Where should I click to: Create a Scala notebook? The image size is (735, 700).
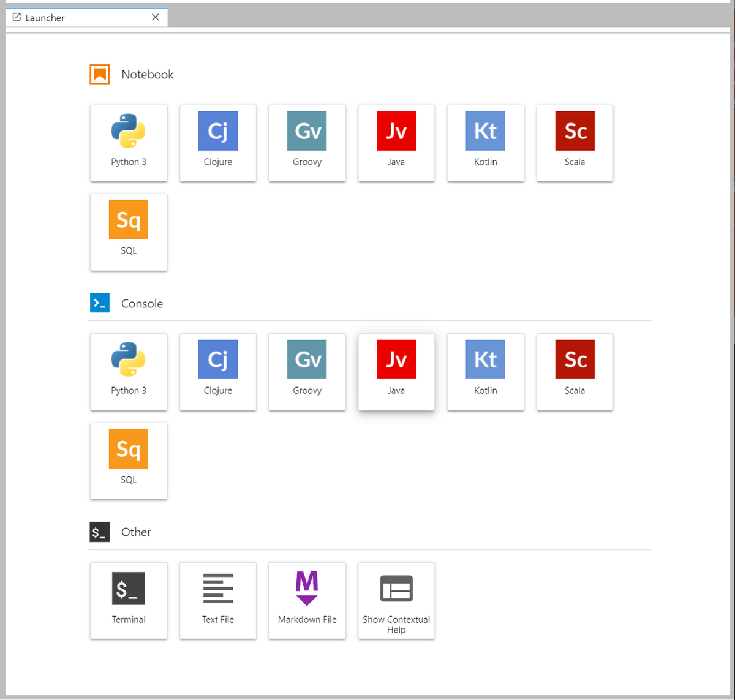pos(575,143)
